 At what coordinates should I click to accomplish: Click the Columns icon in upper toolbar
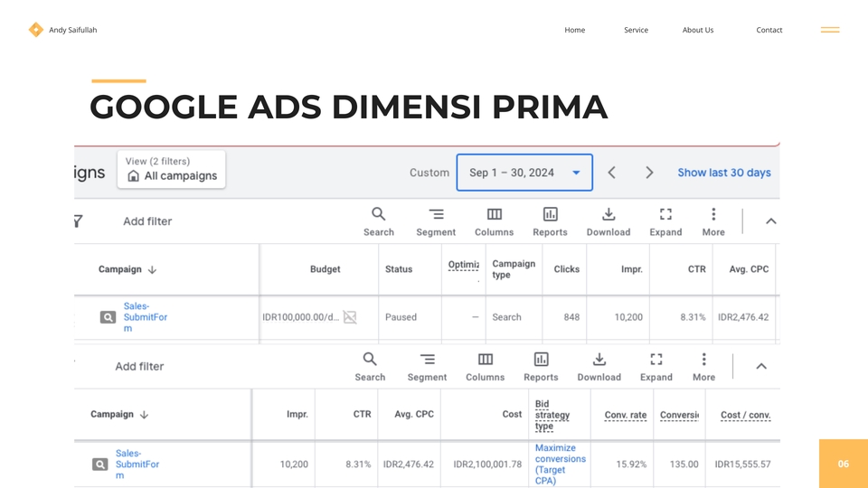point(494,214)
